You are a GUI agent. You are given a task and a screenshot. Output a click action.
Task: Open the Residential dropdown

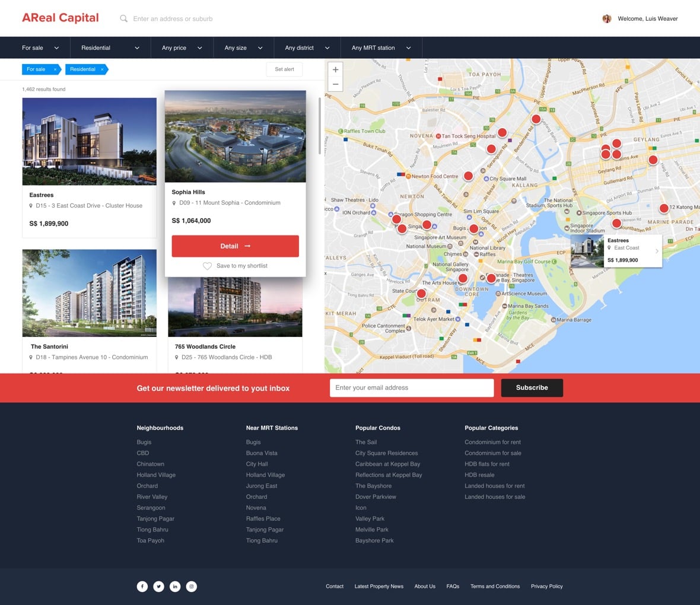click(x=110, y=48)
